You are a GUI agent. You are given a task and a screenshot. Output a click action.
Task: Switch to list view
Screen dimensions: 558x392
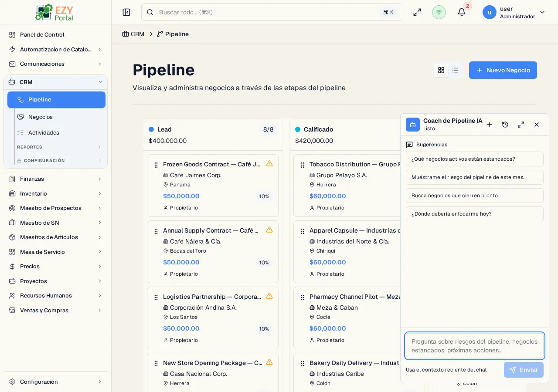455,70
